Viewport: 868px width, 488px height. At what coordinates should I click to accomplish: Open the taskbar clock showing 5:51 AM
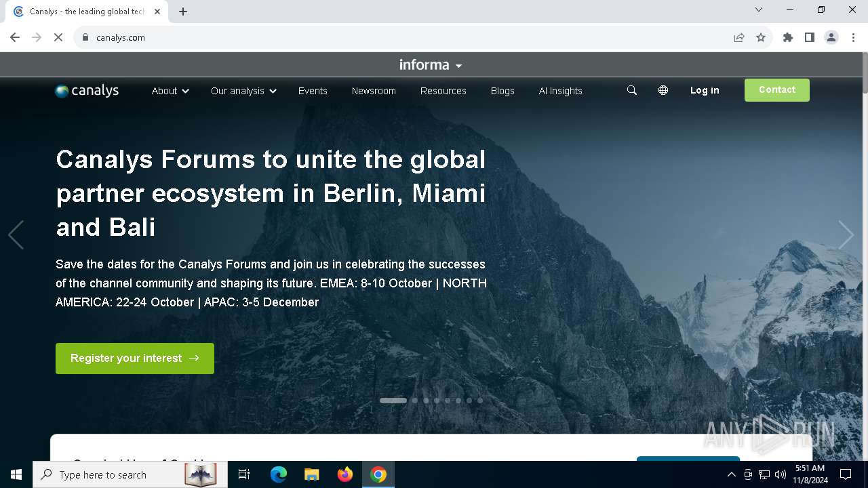click(810, 474)
